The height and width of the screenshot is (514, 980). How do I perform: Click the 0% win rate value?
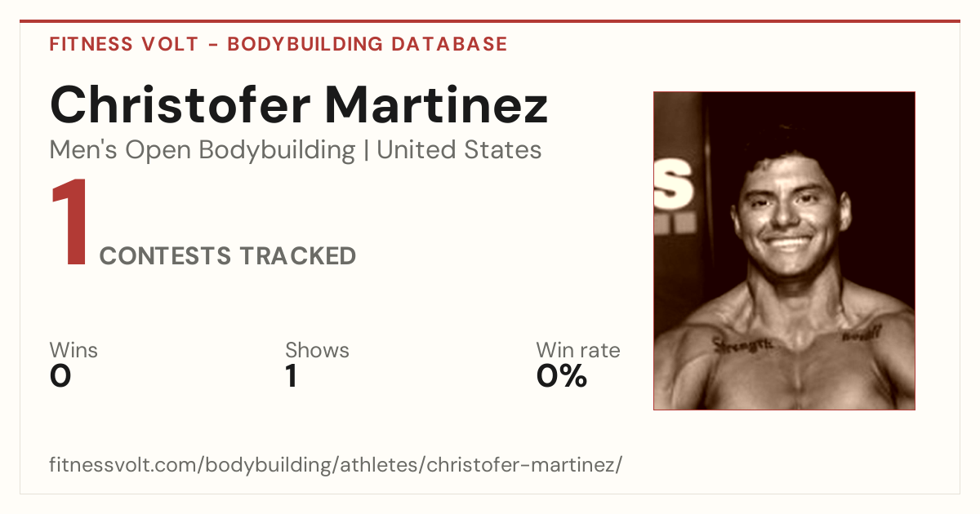[562, 376]
